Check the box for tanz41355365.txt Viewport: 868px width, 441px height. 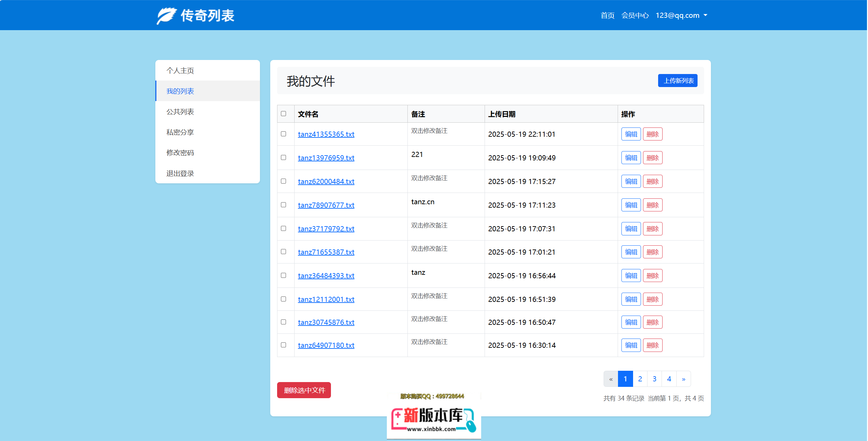tap(284, 134)
